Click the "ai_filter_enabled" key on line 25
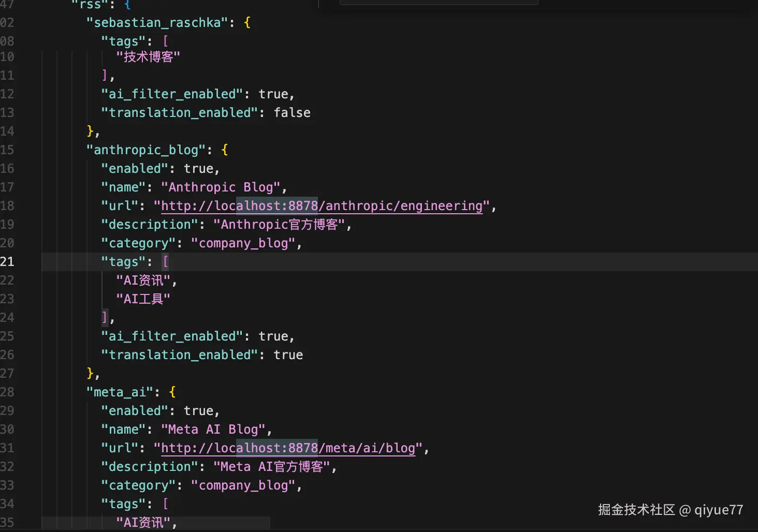Viewport: 758px width, 532px height. [x=172, y=336]
